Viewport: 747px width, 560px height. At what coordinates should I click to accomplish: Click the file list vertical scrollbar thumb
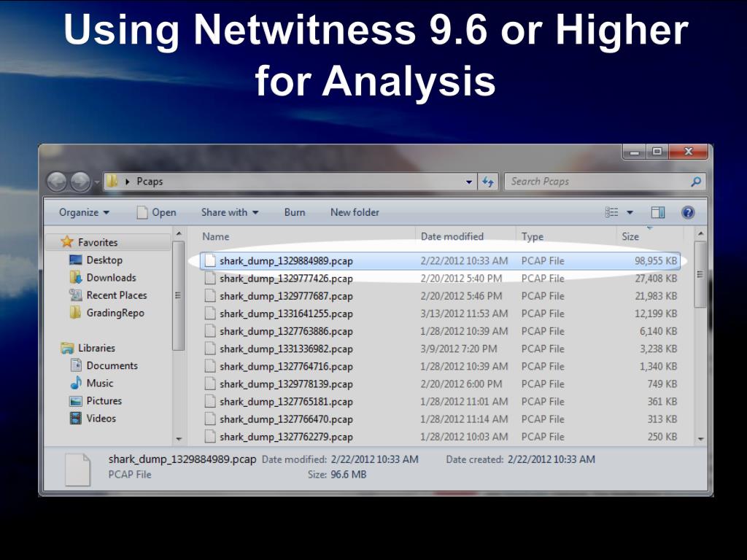(700, 275)
